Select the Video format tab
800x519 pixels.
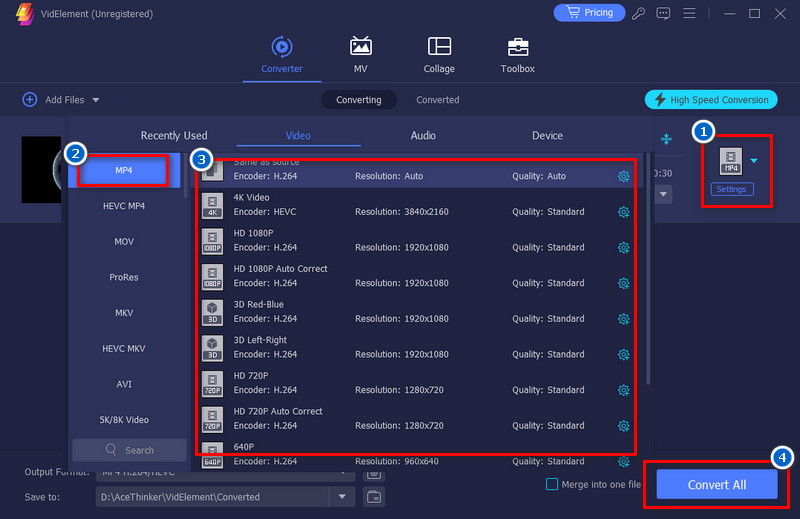298,135
